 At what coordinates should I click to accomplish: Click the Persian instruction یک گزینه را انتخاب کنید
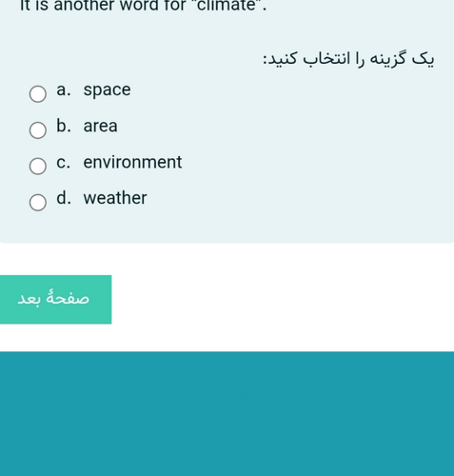click(348, 59)
